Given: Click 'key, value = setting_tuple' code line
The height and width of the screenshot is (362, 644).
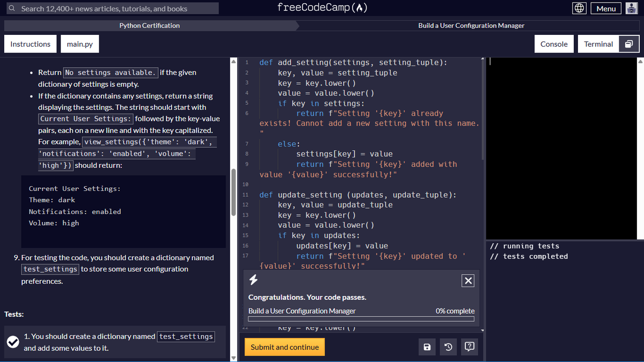Looking at the screenshot, I should (338, 72).
